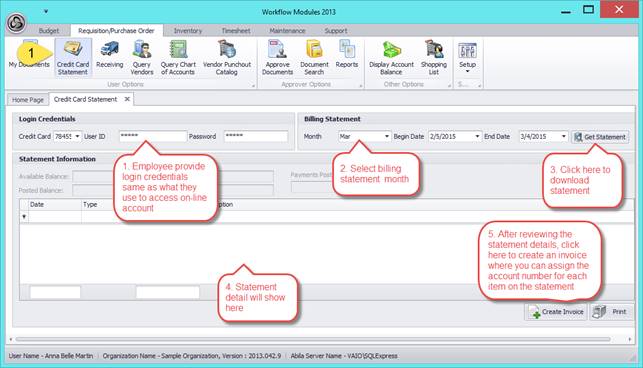Click the horizontal scrollbar track
This screenshot has height=368, width=643.
[x=313, y=339]
